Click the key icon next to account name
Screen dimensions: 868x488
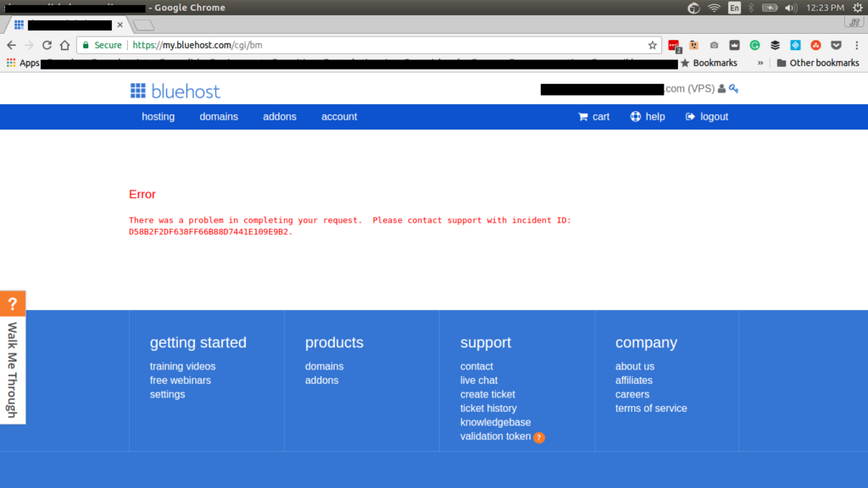coord(733,88)
